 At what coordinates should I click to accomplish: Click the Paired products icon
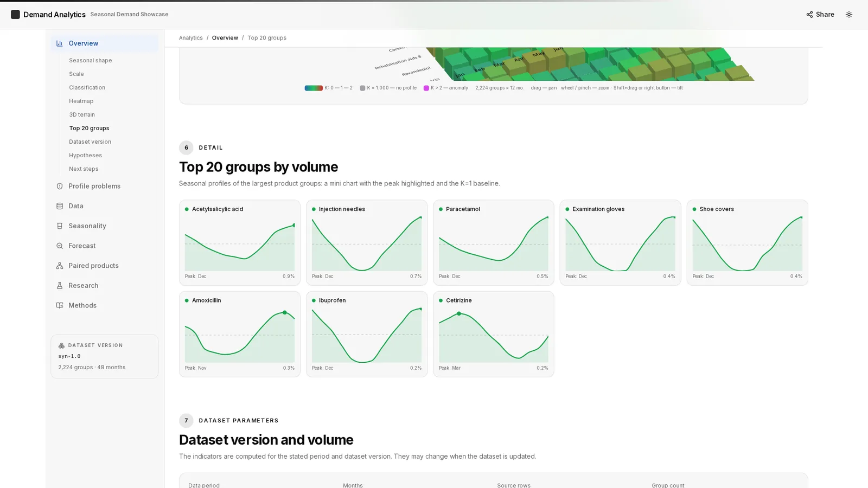point(60,266)
